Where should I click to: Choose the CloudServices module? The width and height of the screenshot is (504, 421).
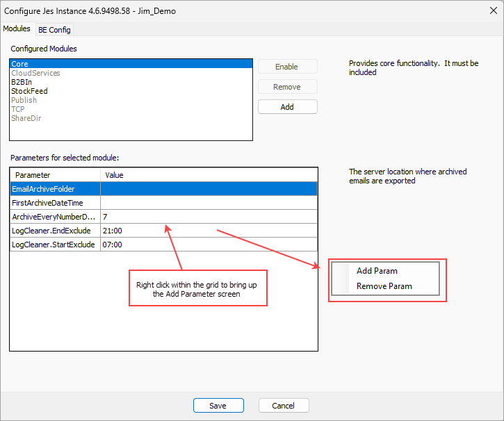tap(35, 73)
